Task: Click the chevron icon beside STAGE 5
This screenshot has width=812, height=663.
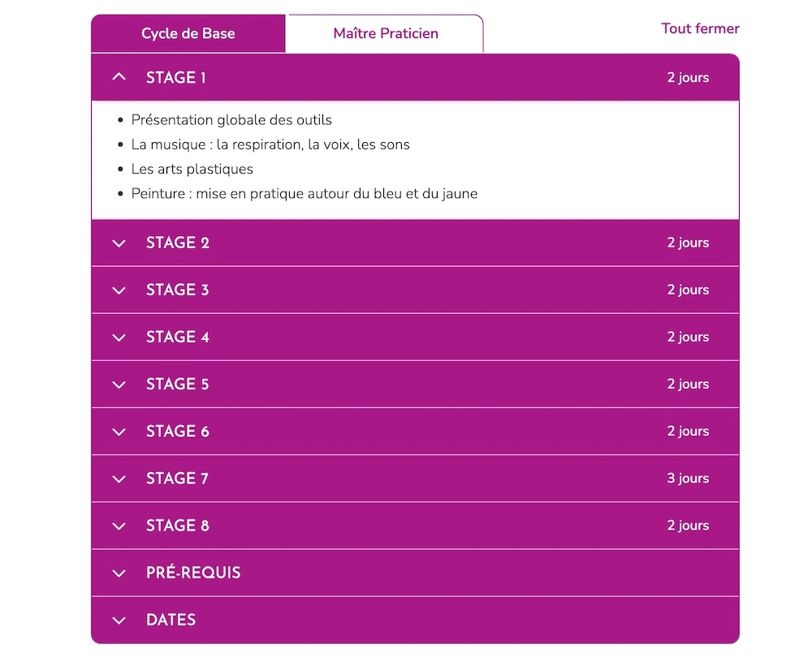Action: click(119, 384)
